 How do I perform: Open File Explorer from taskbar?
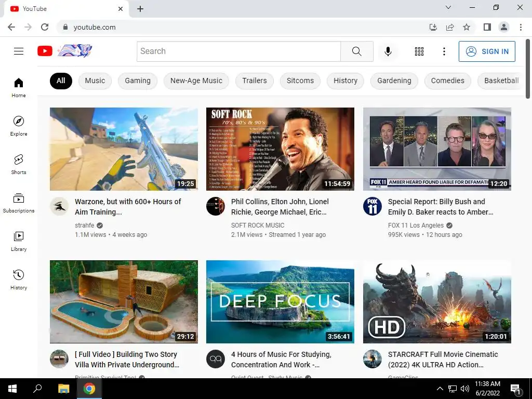[63, 389]
